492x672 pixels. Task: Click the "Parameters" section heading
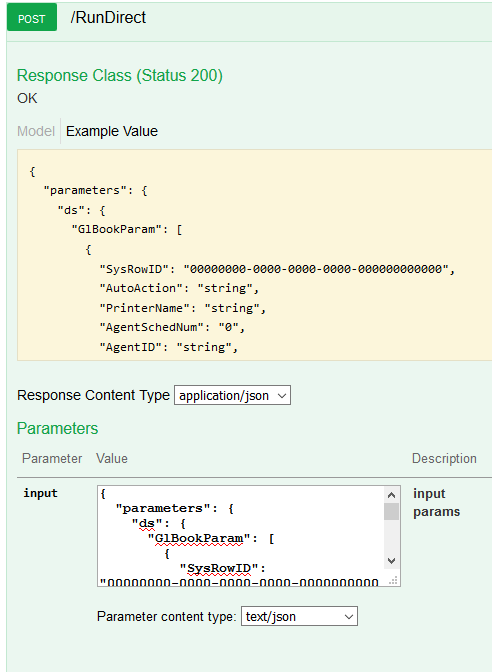pos(57,428)
